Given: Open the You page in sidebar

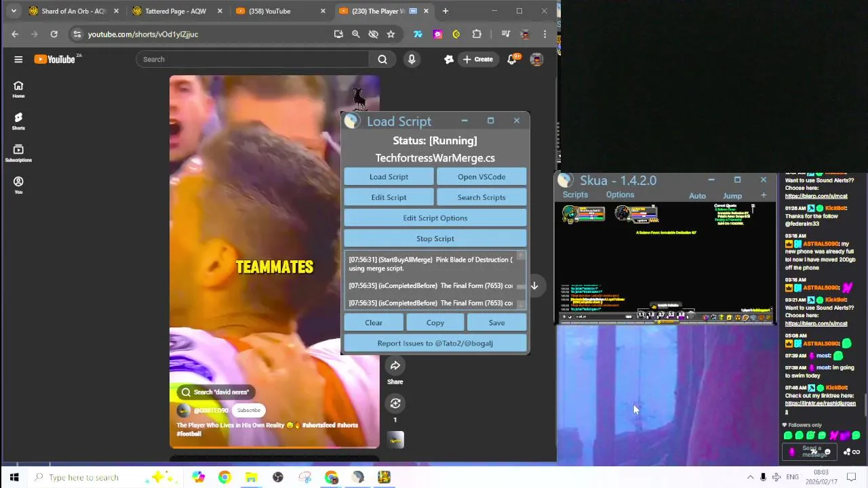Looking at the screenshot, I should coord(18,185).
